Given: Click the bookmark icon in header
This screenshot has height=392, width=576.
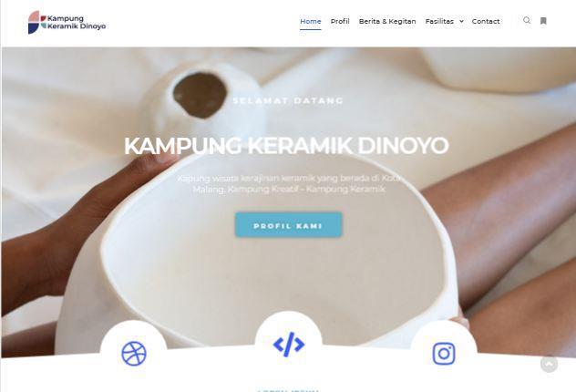Looking at the screenshot, I should (543, 21).
